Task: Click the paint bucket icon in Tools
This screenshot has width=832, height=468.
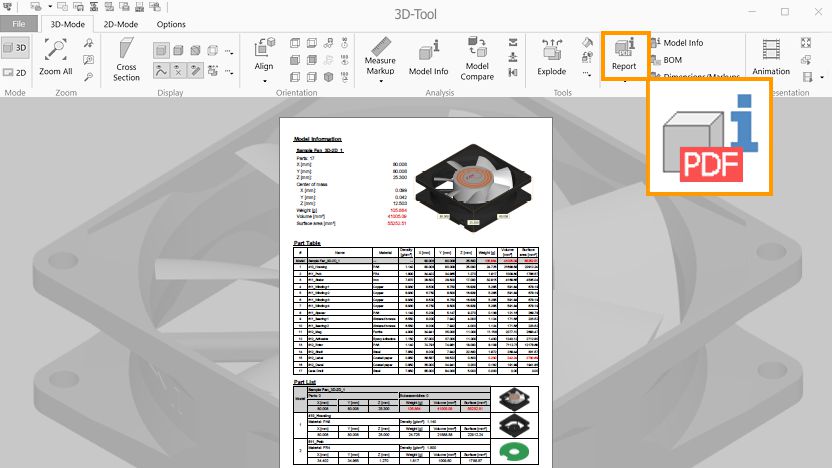Action: 588,44
